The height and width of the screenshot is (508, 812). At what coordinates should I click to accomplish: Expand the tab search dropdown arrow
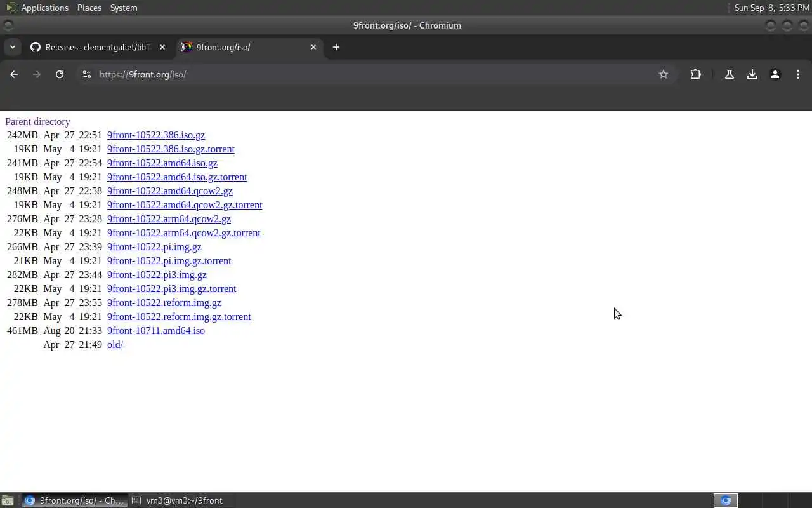(x=12, y=47)
